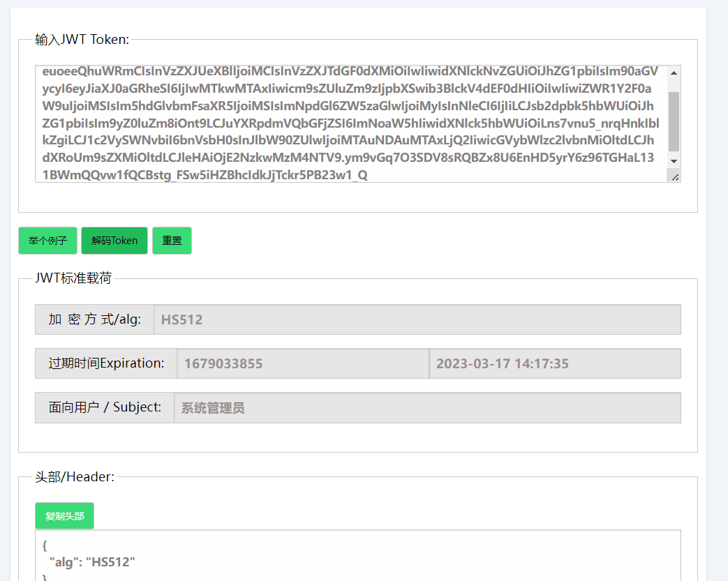
Task: Decode the token with 解码Token button
Action: tap(114, 241)
